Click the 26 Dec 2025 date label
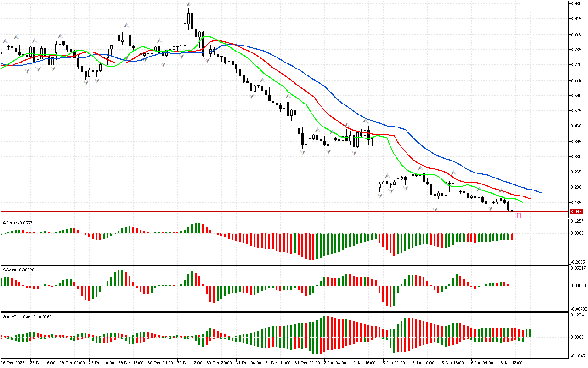The image size is (588, 368). point(15,362)
